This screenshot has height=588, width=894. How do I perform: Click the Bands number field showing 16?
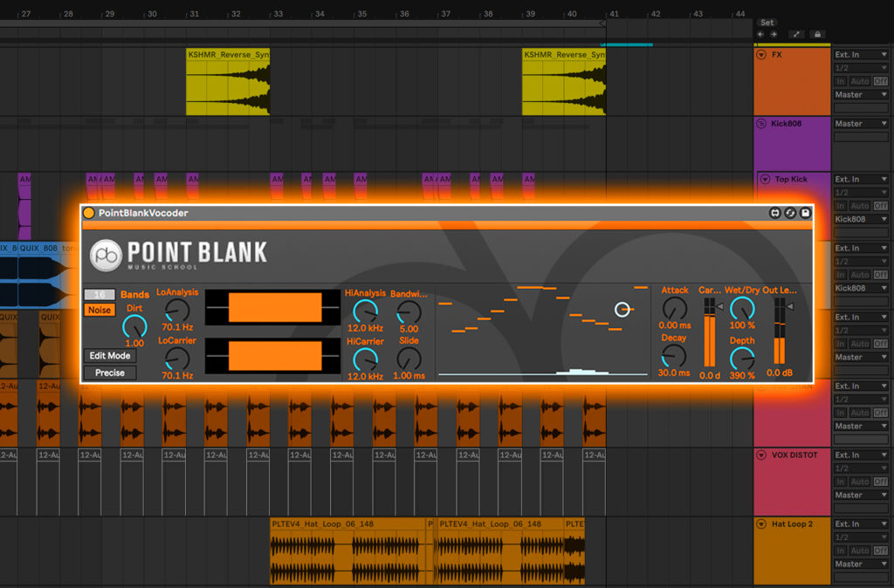click(x=100, y=295)
